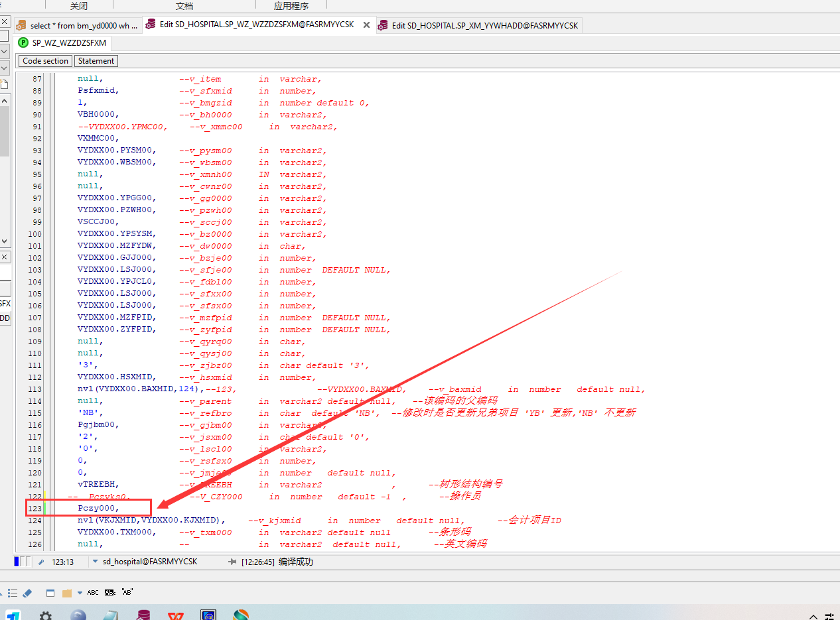Click "'NB'," on line 115

pyautogui.click(x=91, y=413)
